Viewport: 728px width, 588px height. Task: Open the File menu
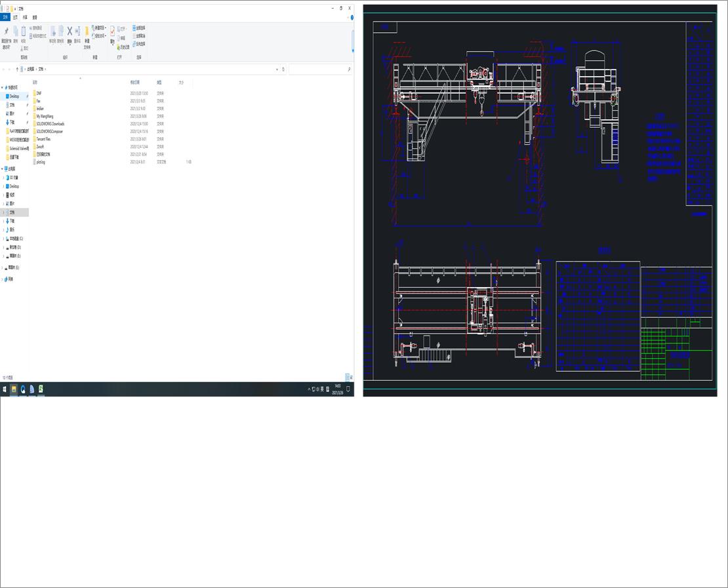tap(6, 18)
